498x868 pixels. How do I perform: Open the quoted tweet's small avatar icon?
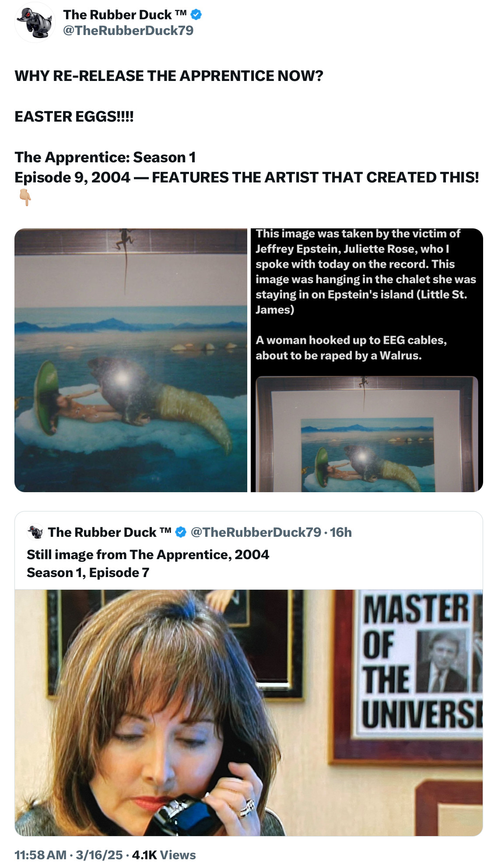pyautogui.click(x=35, y=532)
